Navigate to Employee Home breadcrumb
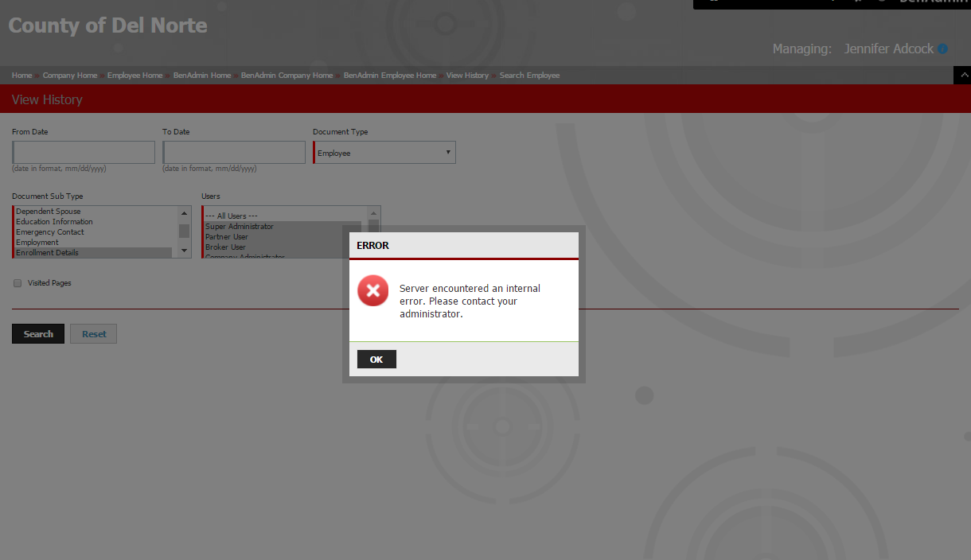The height and width of the screenshot is (560, 971). [x=135, y=76]
